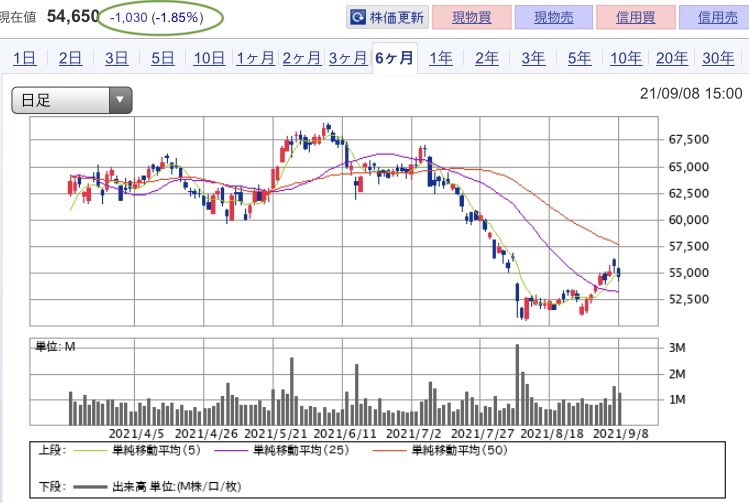The image size is (749, 503).
Task: Show the 5年 chart period
Action: [x=579, y=58]
